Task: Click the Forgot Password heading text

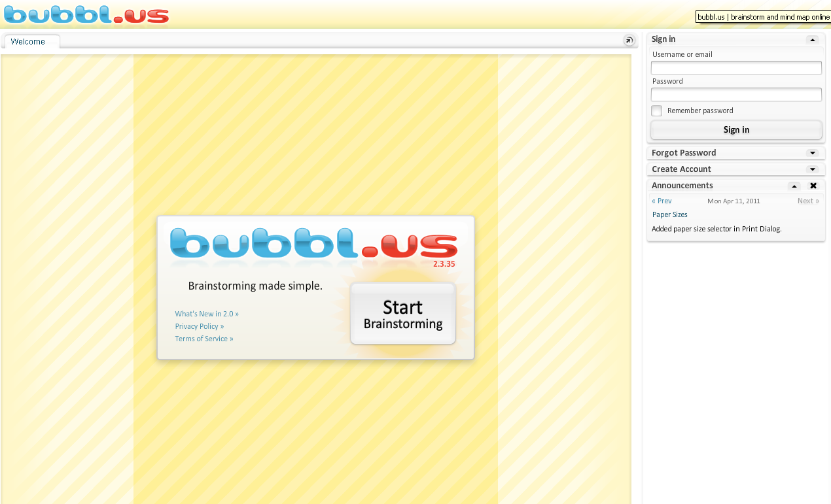Action: coord(684,153)
